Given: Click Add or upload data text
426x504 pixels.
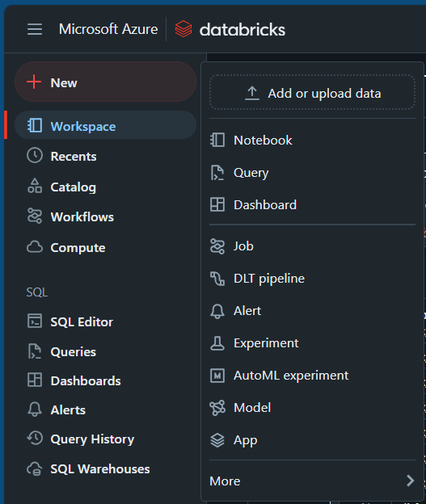Looking at the screenshot, I should (x=324, y=94).
